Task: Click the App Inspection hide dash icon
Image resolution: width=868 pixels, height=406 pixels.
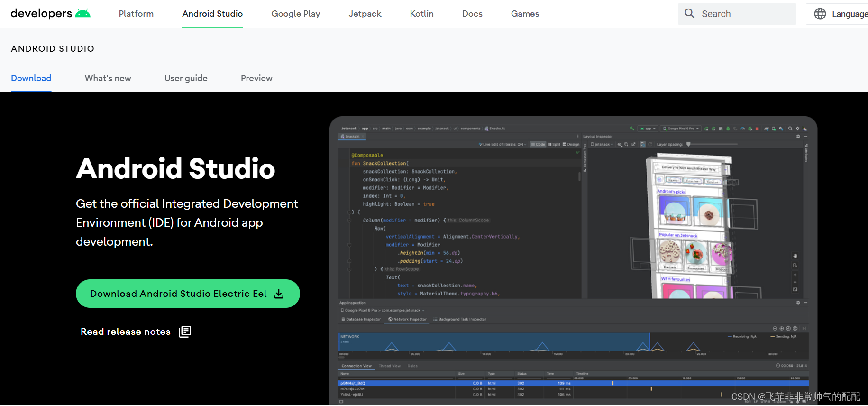Action: point(805,303)
